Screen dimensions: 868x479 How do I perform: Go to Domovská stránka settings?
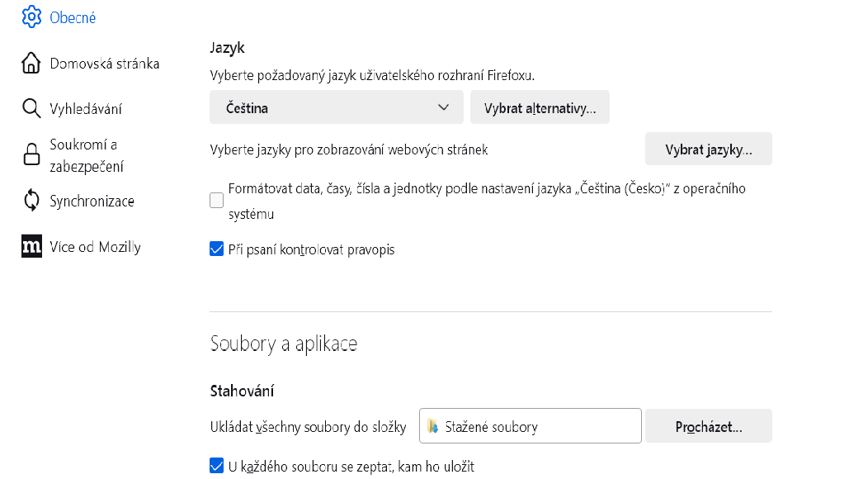104,64
